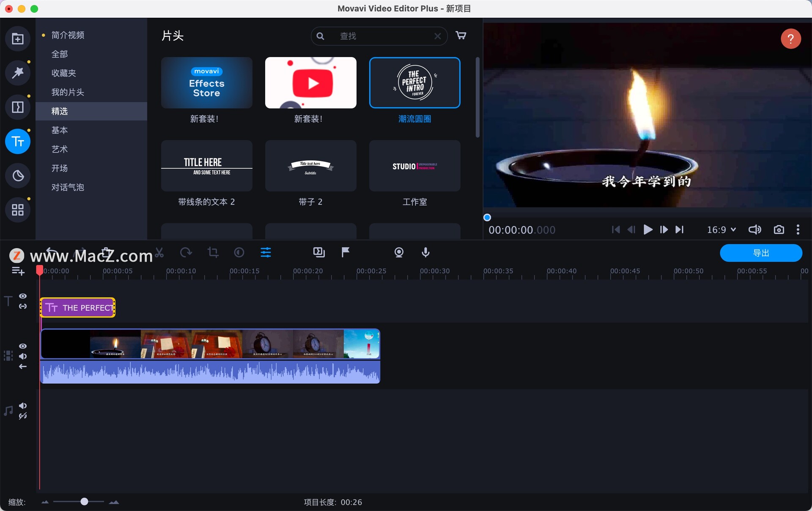Select the 精选 category
This screenshot has height=511, width=812.
click(x=91, y=111)
